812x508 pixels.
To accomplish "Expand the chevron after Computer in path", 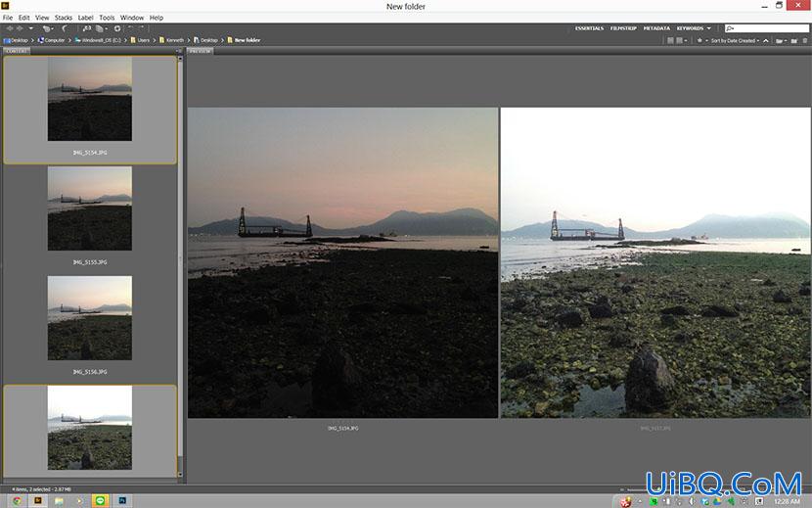I will pyautogui.click(x=69, y=40).
